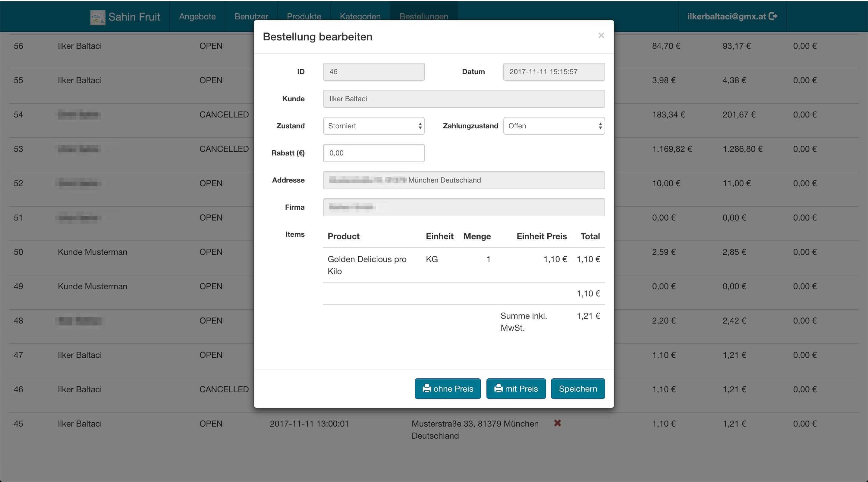Click the Kunde field with Ilker Baltaci
The image size is (868, 482).
[463, 99]
